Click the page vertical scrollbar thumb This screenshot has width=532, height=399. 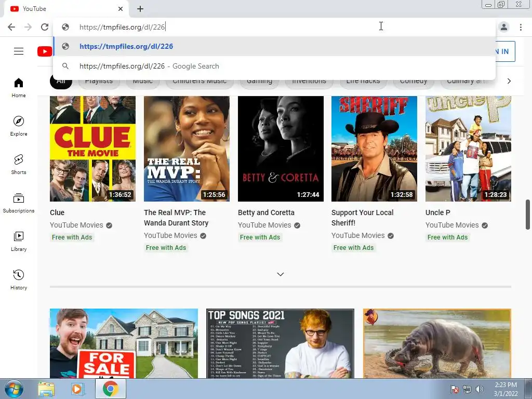coord(528,215)
